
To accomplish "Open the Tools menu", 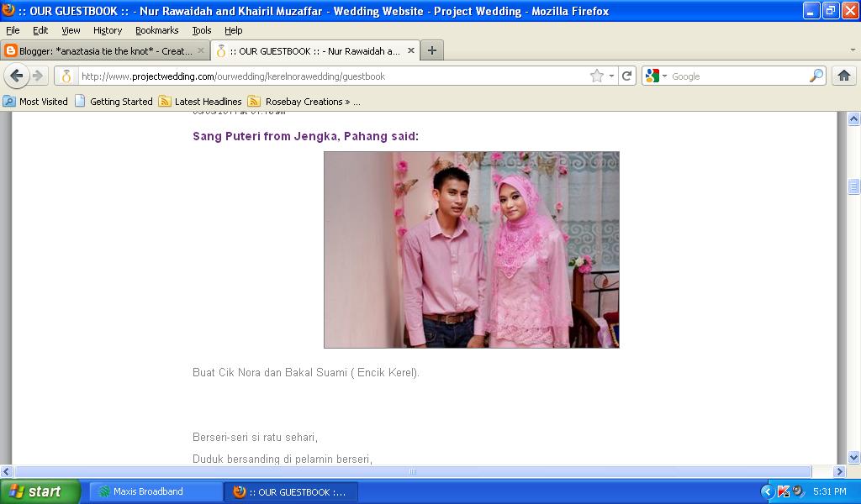I will (x=201, y=30).
